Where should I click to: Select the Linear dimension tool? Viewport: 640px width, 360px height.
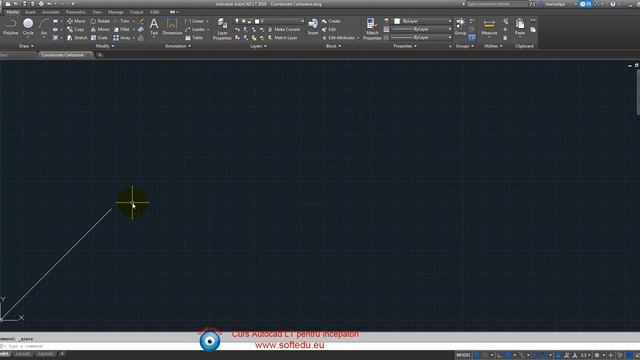(195, 21)
